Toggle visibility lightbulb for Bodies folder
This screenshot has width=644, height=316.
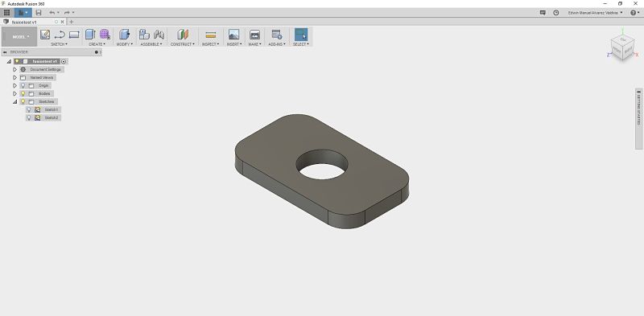click(x=23, y=93)
